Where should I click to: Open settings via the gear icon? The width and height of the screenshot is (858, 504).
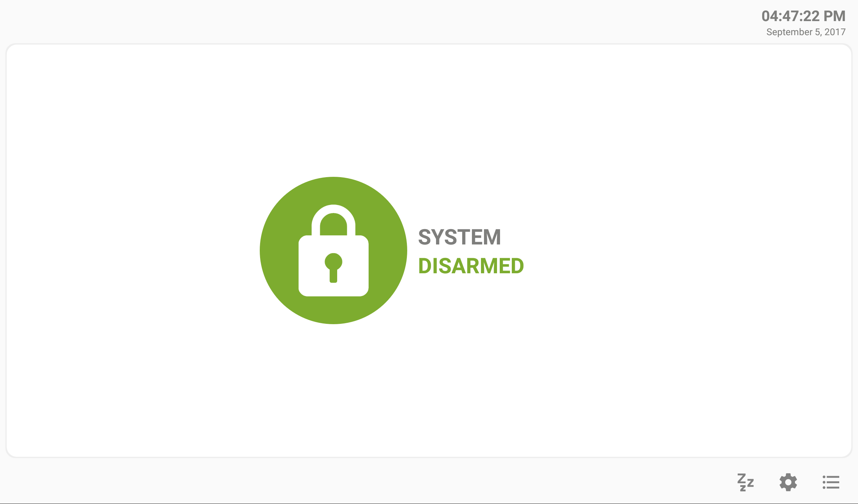[788, 482]
